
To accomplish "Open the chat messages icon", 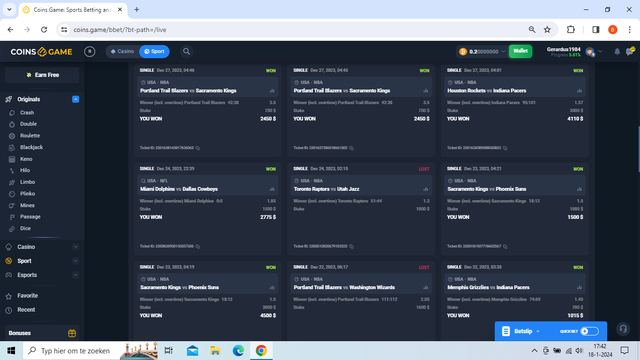I will coord(630,51).
